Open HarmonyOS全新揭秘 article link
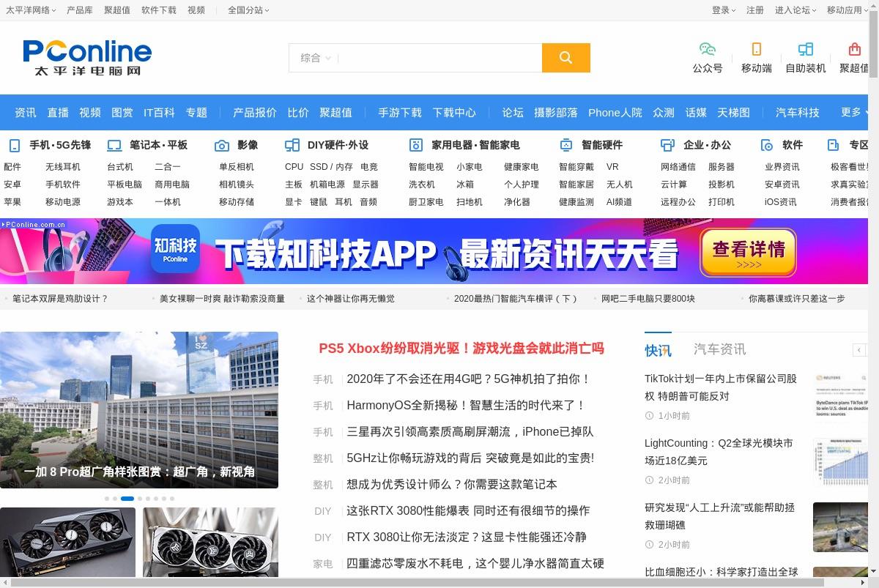The height and width of the screenshot is (588, 879). (467, 405)
